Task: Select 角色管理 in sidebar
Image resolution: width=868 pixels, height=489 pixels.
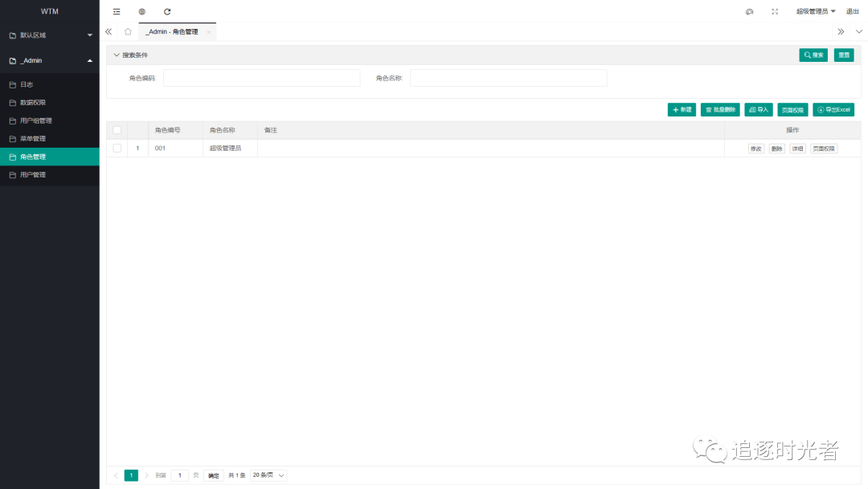Action: 50,157
